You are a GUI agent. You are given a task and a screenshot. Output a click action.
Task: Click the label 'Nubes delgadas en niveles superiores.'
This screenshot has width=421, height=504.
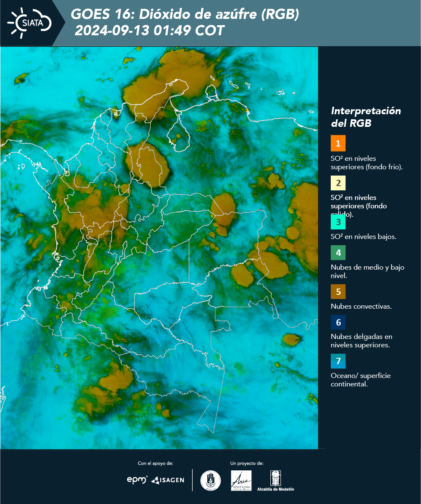pyautogui.click(x=361, y=341)
